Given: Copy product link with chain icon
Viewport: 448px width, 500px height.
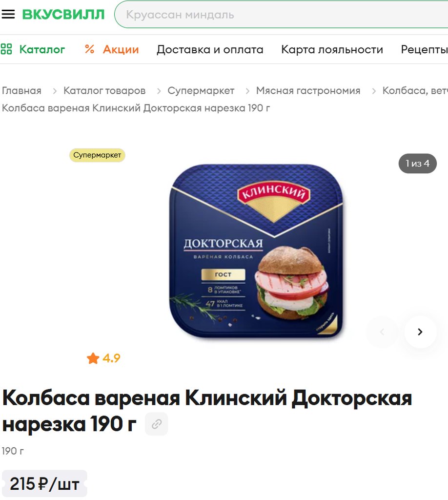Looking at the screenshot, I should pyautogui.click(x=157, y=424).
